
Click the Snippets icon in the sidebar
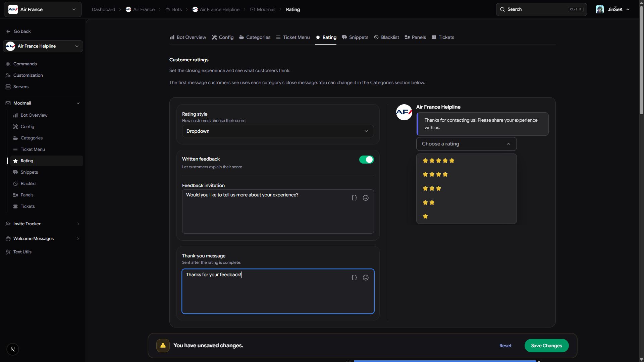point(15,172)
